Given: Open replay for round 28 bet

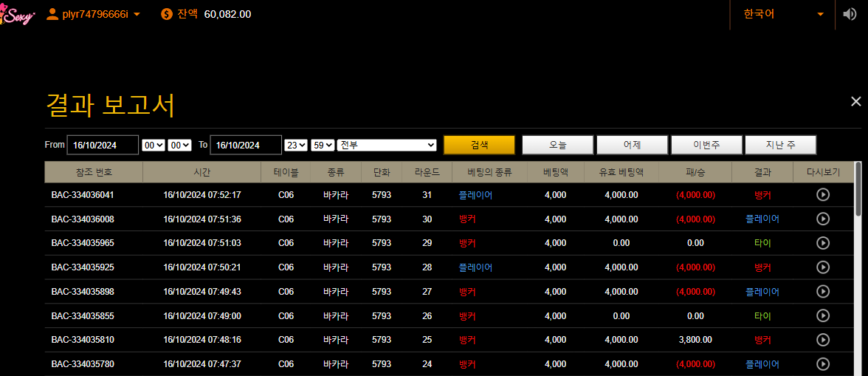Looking at the screenshot, I should [x=823, y=267].
